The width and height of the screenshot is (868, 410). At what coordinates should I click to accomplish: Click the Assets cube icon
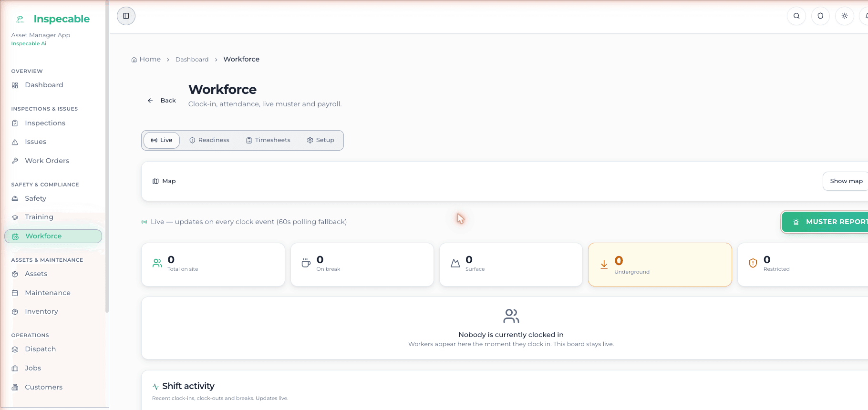point(15,274)
